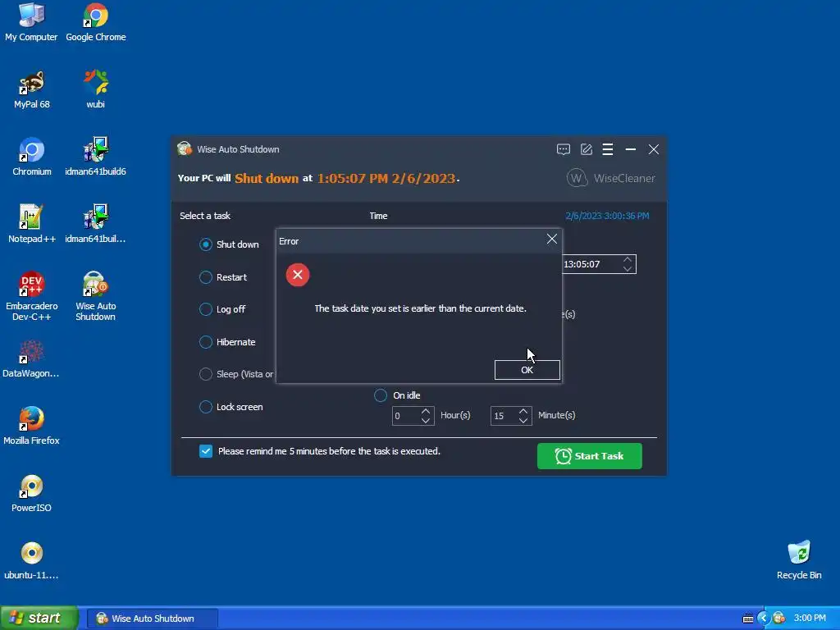Close the Error dialog with X
Screen dimensions: 840x630
552,239
